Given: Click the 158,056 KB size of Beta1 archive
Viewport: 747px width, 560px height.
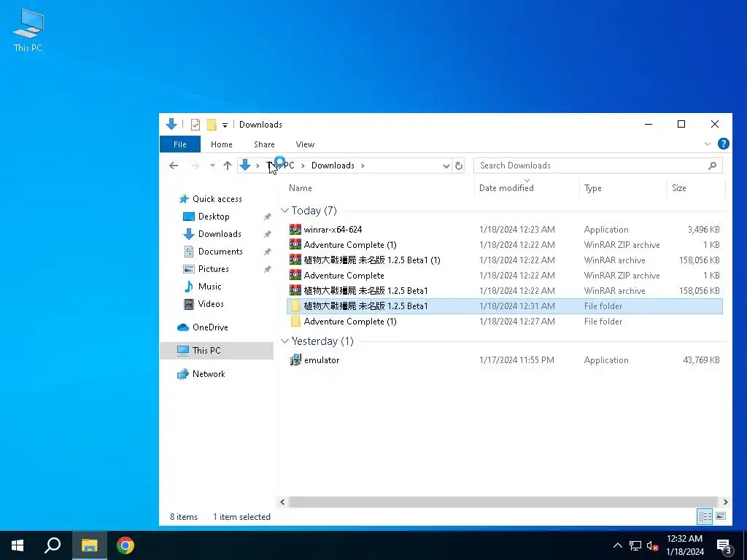Looking at the screenshot, I should (x=699, y=290).
